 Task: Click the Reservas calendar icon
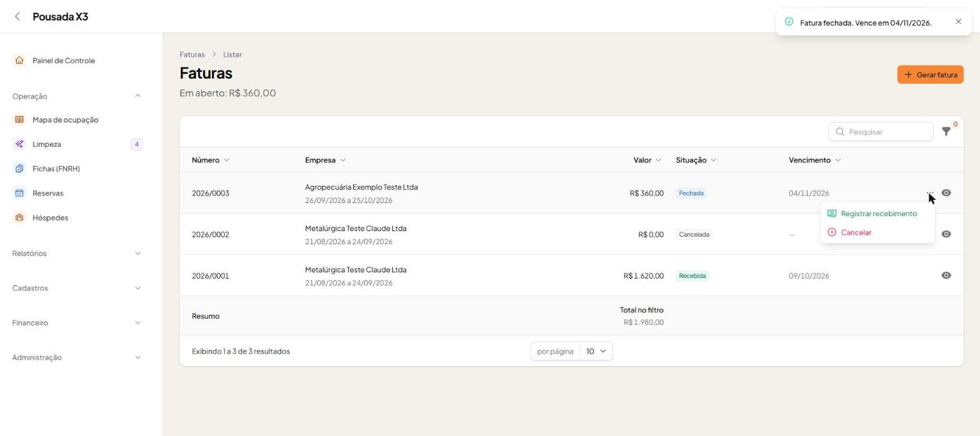[19, 193]
